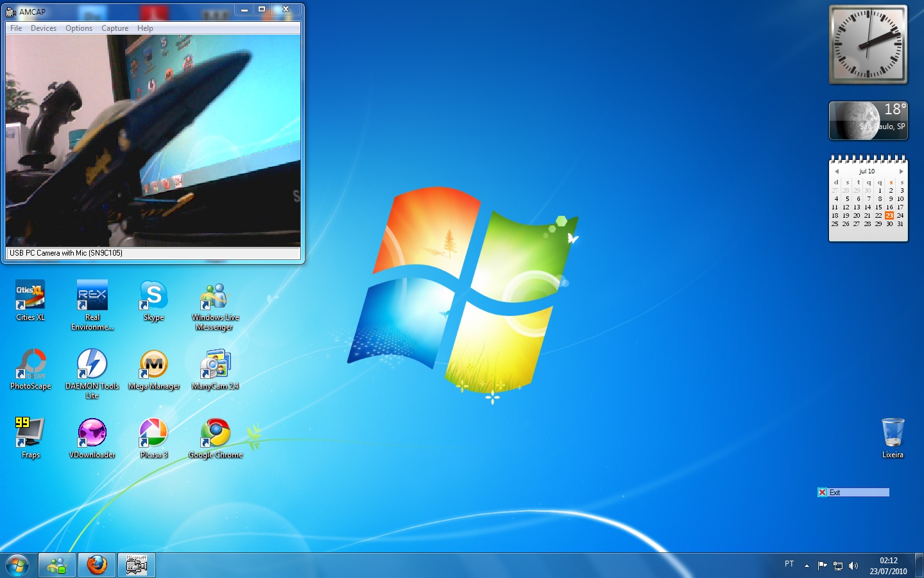
Task: Open the Devices menu in AMCAP
Action: click(44, 28)
